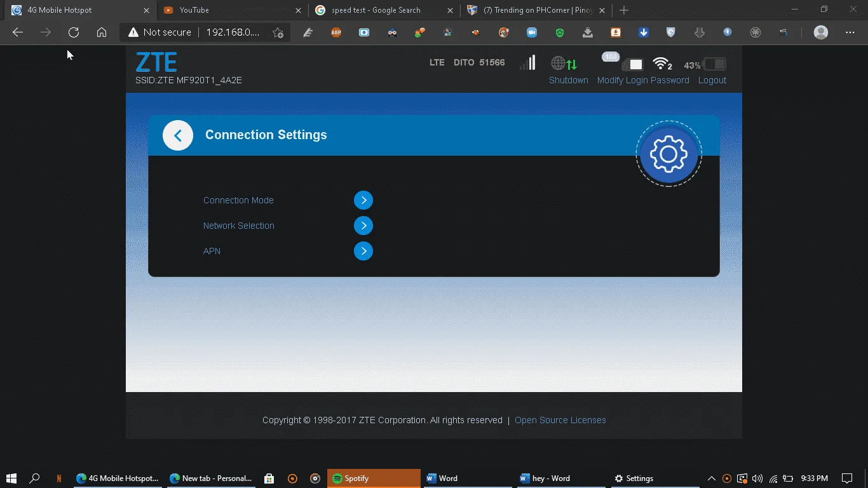Click the taskbar clock showing 9:33 PM
This screenshot has width=868, height=488.
click(815, 478)
